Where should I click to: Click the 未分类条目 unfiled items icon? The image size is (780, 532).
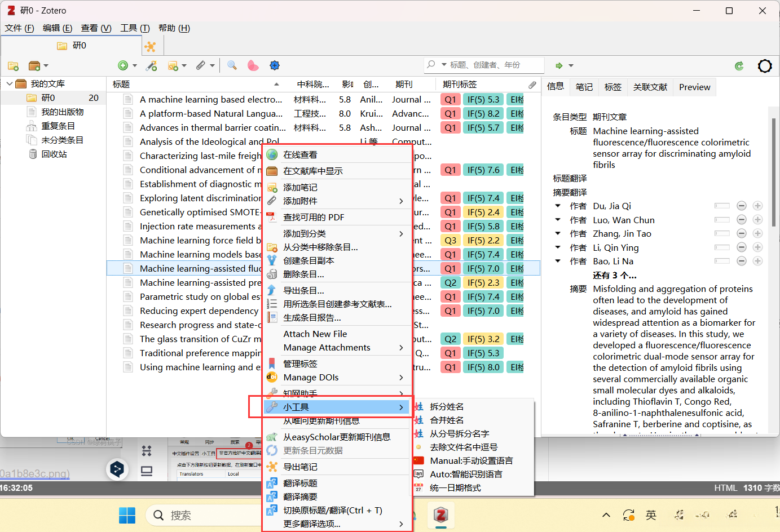point(32,140)
